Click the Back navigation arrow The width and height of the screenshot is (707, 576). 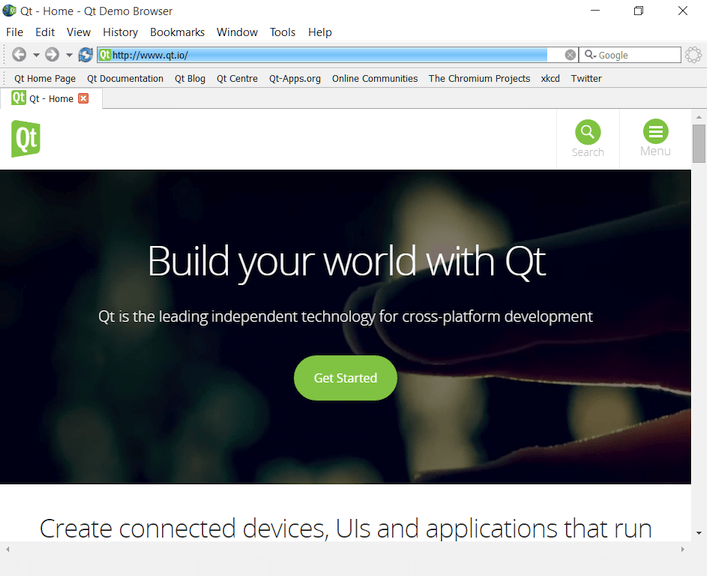pos(19,55)
